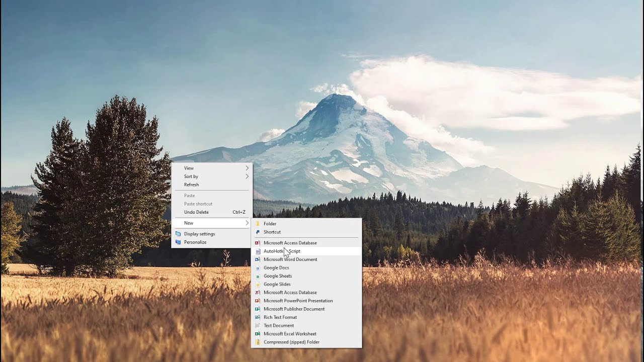Click the Microsoft Excel Worksheet icon
Image resolution: width=644 pixels, height=362 pixels.
click(x=258, y=334)
